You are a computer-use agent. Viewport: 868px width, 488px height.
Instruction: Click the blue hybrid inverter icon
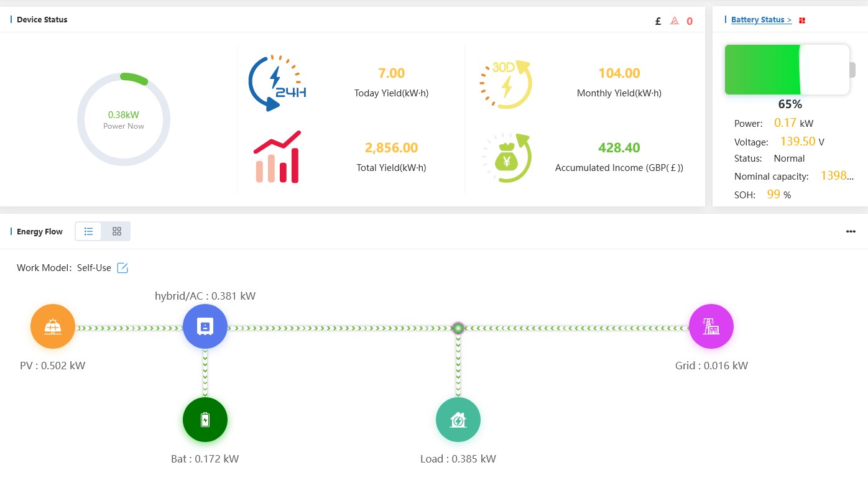[x=205, y=326]
